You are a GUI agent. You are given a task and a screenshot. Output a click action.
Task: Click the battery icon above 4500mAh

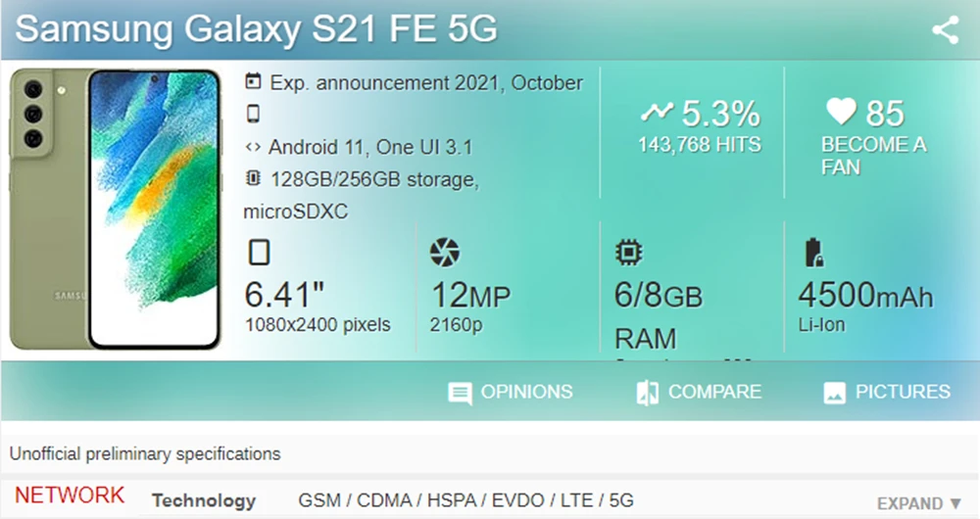(813, 253)
